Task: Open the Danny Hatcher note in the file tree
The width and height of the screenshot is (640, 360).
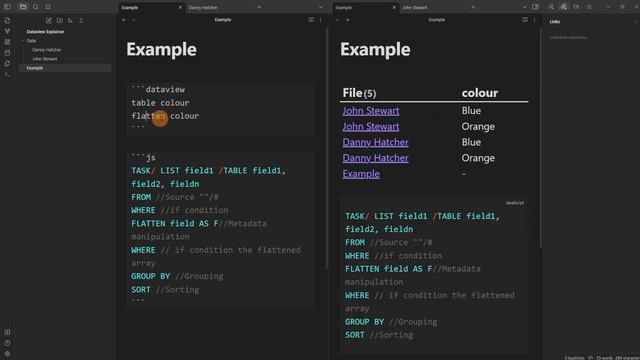Action: 47,50
